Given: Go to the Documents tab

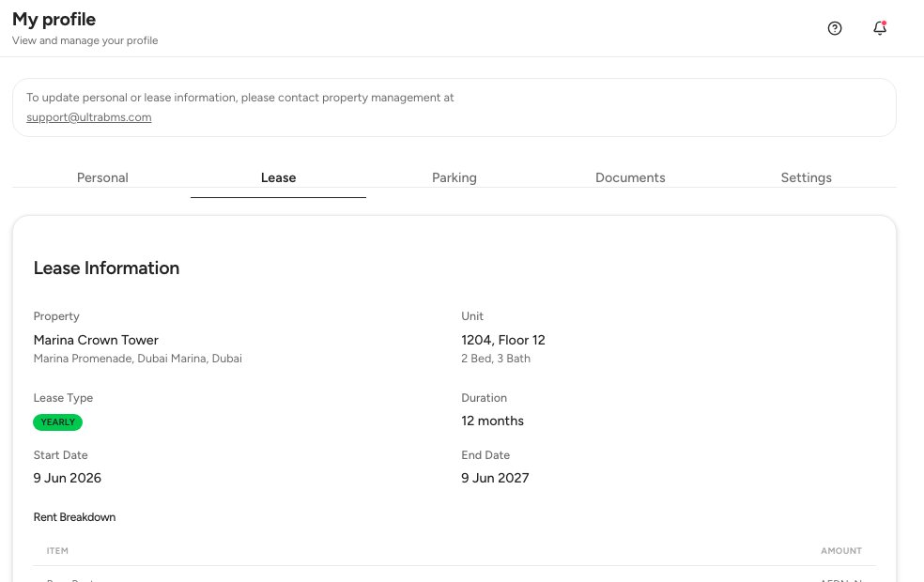Looking at the screenshot, I should tap(630, 178).
